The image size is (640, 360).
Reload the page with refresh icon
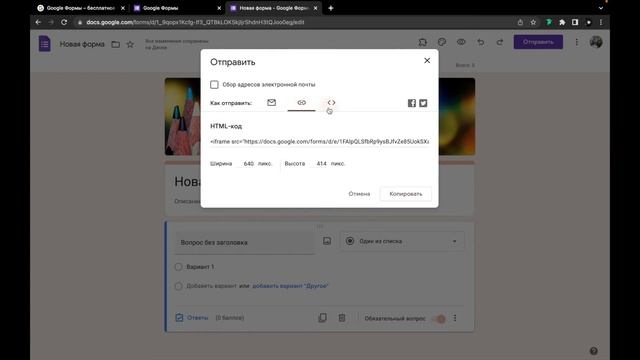pyautogui.click(x=64, y=22)
